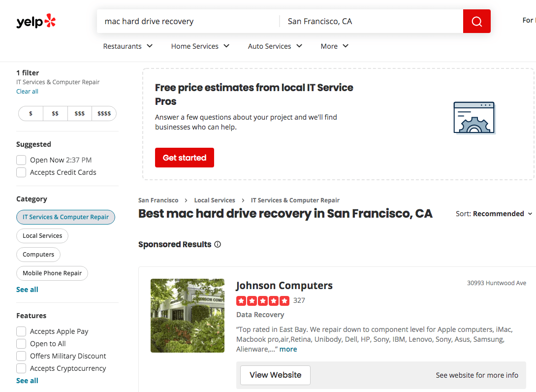Viewport: 536px width, 392px height.
Task: Click the "Get started" button
Action: point(184,158)
